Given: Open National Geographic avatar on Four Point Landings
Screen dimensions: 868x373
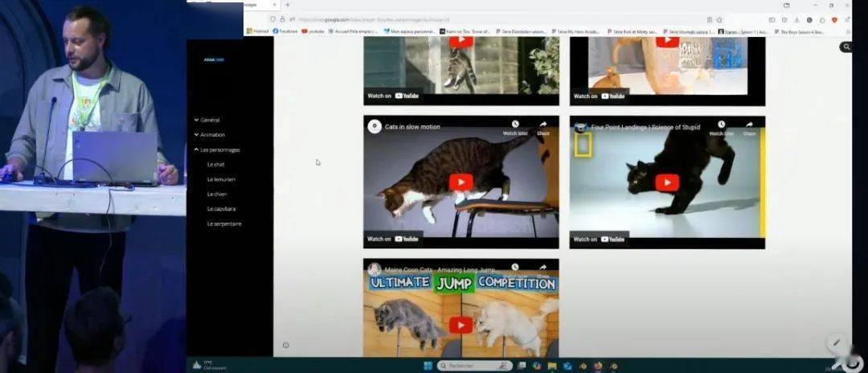Looking at the screenshot, I should pos(580,127).
